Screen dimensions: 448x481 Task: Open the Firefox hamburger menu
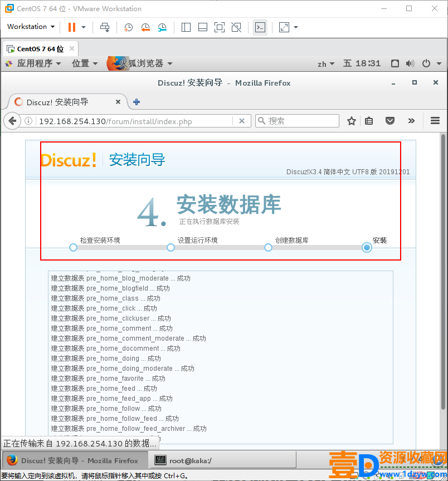coord(435,121)
